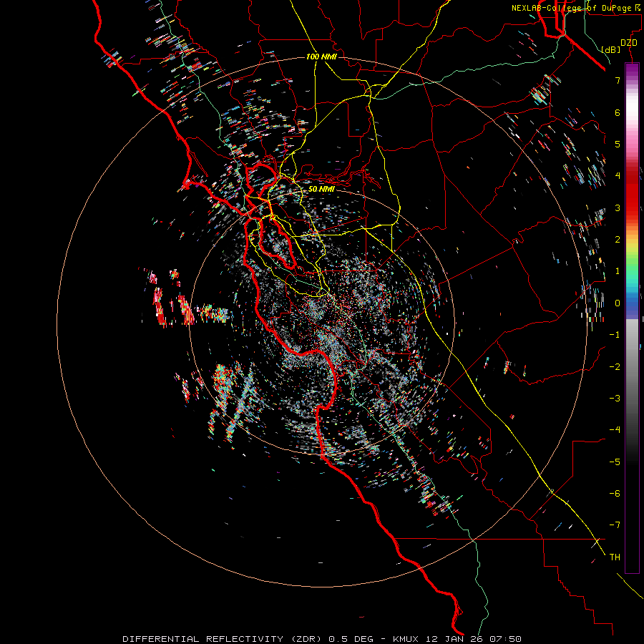Click the "5" value on dB scale

point(618,144)
